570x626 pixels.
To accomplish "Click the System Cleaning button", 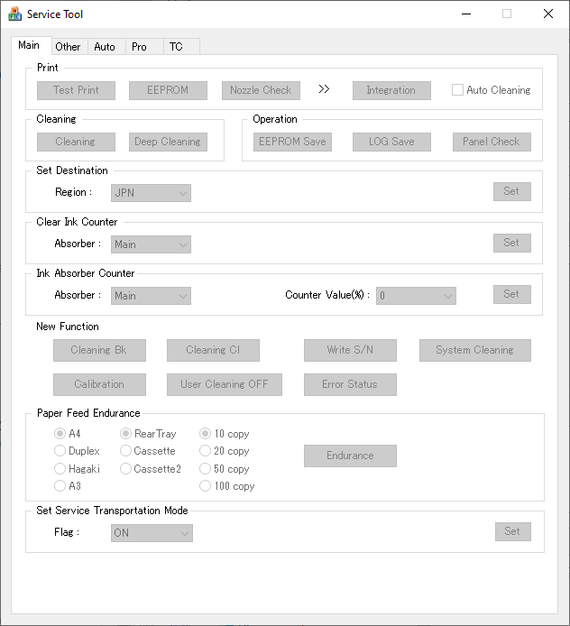I will [x=475, y=350].
